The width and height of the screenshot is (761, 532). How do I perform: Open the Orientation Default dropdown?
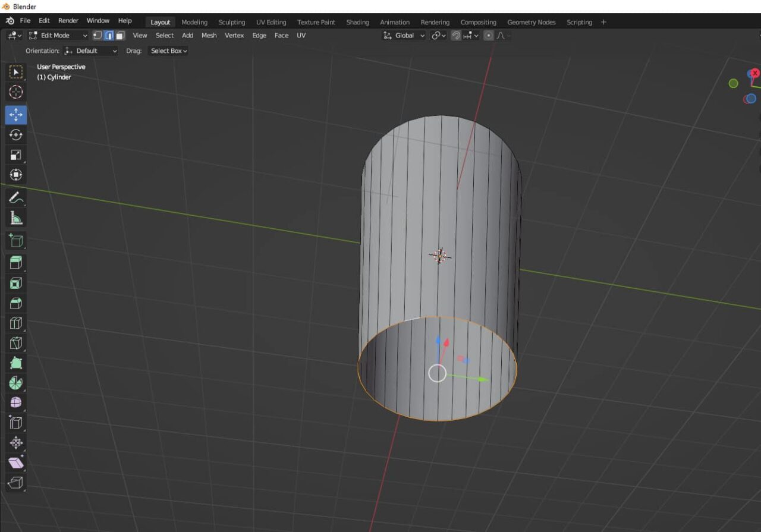click(x=90, y=51)
